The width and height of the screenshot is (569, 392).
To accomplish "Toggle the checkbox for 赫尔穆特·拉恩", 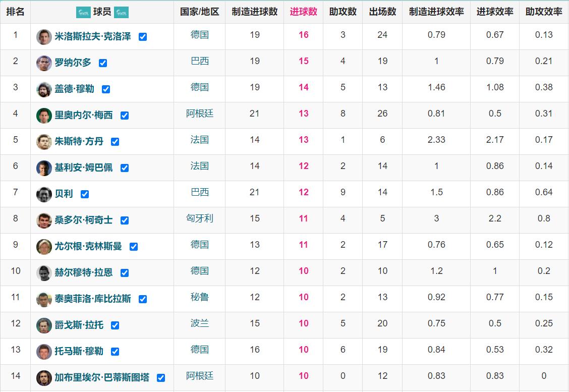I will pos(125,273).
